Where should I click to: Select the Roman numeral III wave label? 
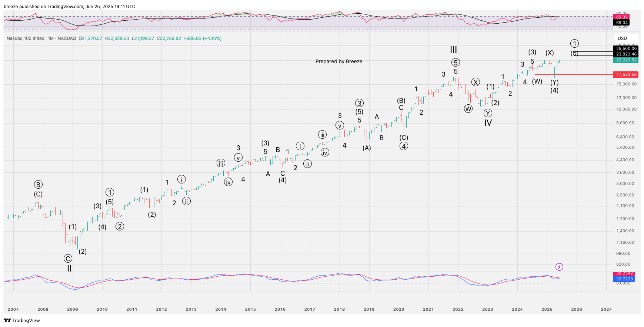(453, 50)
